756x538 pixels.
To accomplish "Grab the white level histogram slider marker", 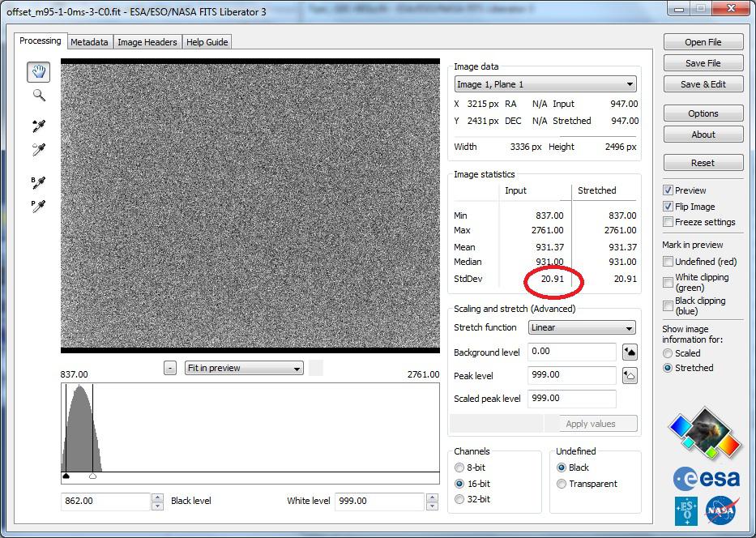I will coord(92,476).
